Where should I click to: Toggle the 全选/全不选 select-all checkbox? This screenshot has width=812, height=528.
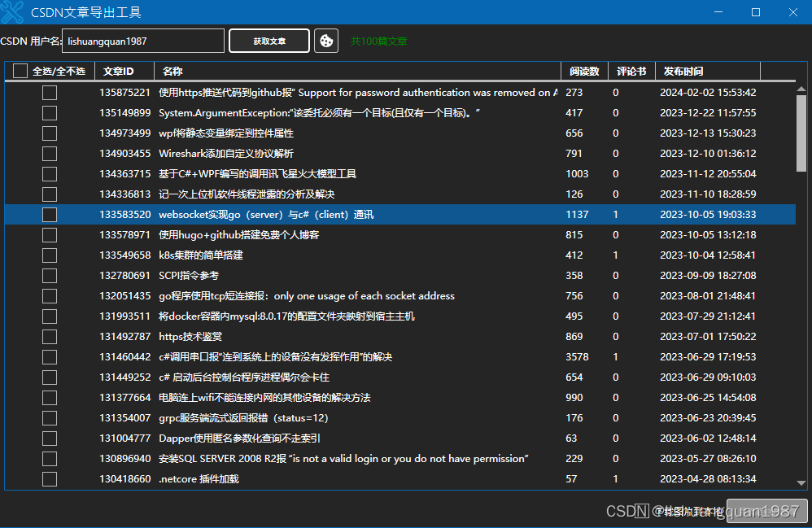click(20, 72)
